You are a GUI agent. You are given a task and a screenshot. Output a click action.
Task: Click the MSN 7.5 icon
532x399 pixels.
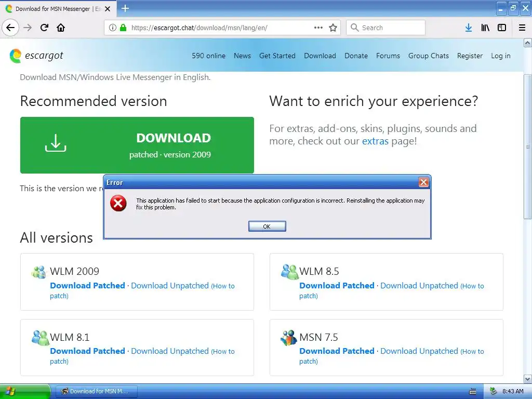coord(289,338)
